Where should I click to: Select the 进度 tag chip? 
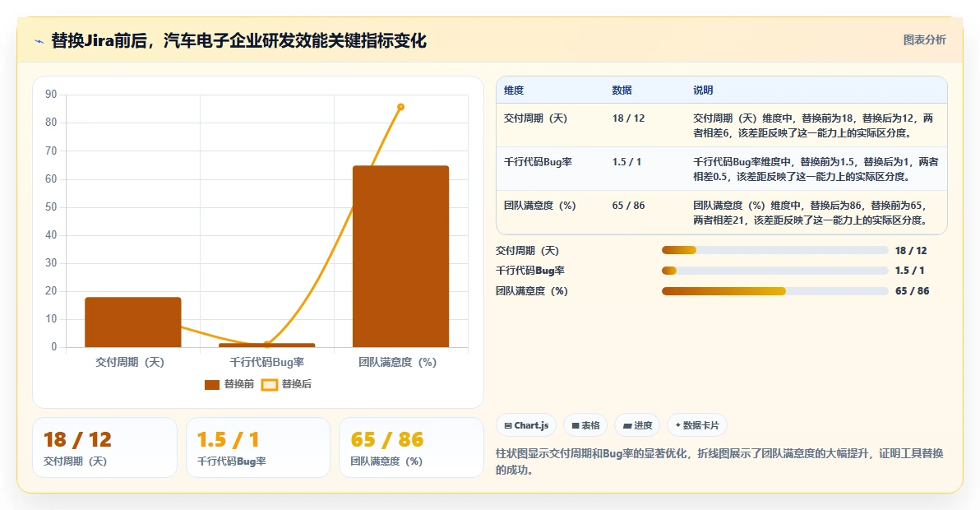click(x=637, y=425)
